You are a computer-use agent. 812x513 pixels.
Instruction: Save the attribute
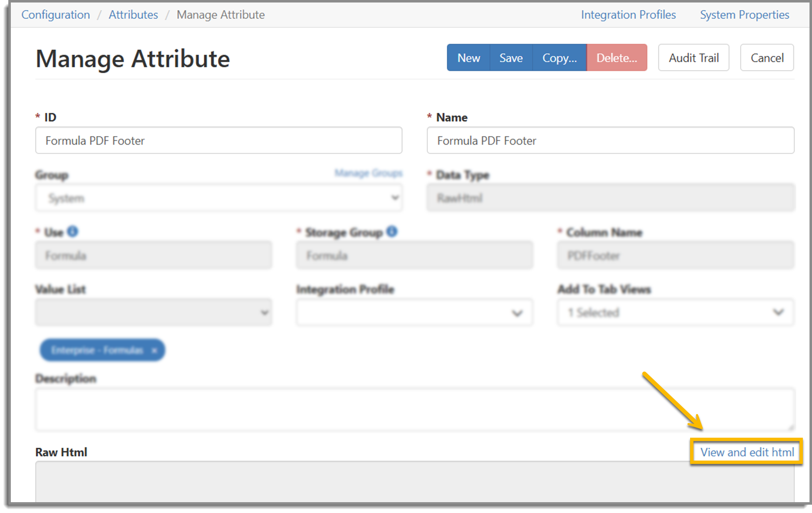(511, 58)
